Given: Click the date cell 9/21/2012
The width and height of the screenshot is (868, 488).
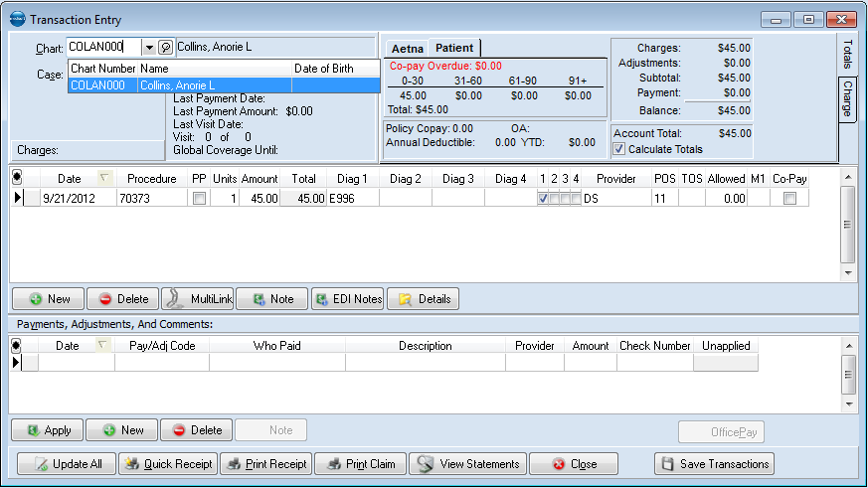Looking at the screenshot, I should (x=79, y=198).
